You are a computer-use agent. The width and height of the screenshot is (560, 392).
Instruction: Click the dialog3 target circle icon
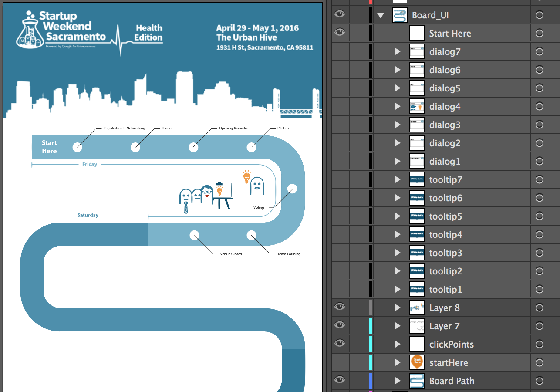540,125
